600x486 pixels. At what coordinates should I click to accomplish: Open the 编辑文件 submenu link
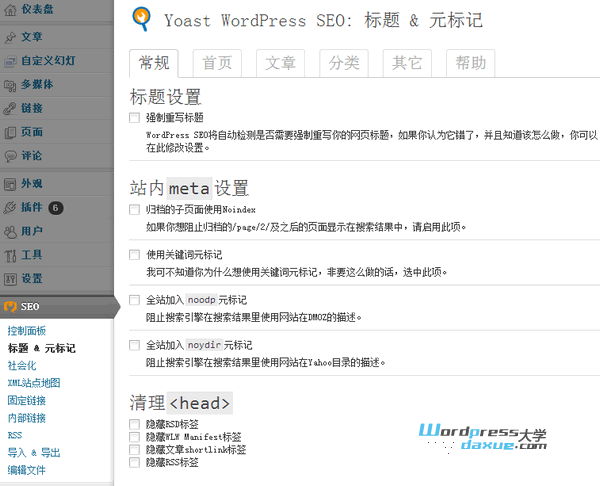27,470
